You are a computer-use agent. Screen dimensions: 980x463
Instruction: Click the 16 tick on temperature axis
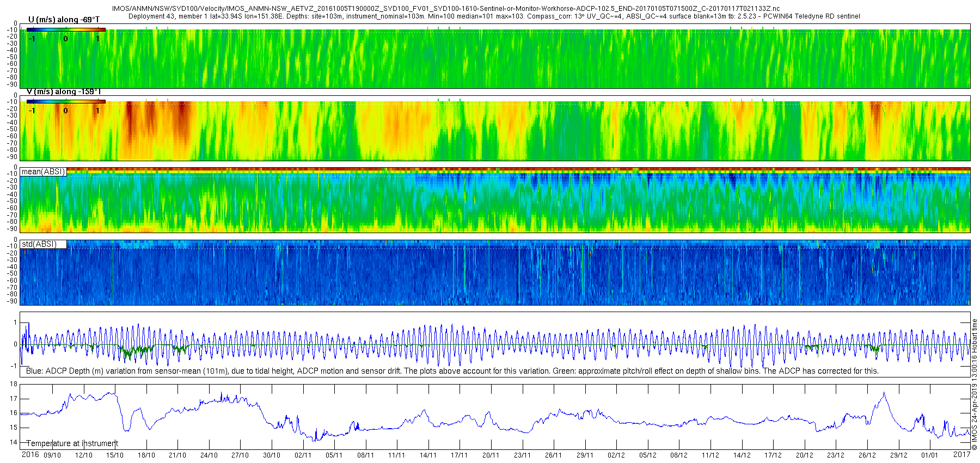[14, 413]
